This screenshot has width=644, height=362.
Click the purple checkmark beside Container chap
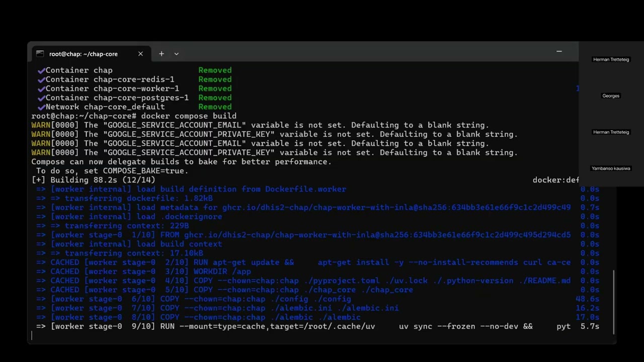point(41,70)
